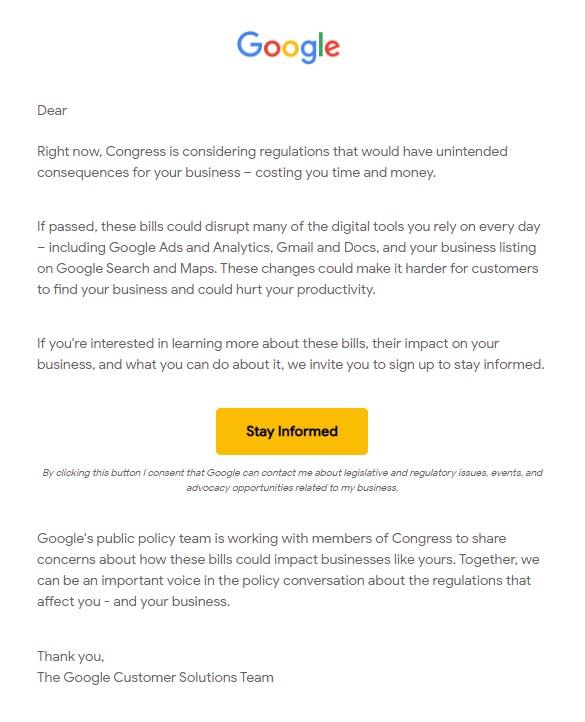Click the 'Thank you,' closing line

(x=71, y=657)
